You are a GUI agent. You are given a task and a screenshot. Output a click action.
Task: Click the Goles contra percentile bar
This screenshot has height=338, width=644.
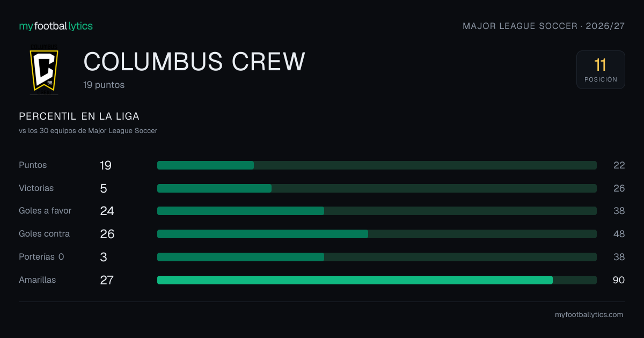(x=377, y=234)
